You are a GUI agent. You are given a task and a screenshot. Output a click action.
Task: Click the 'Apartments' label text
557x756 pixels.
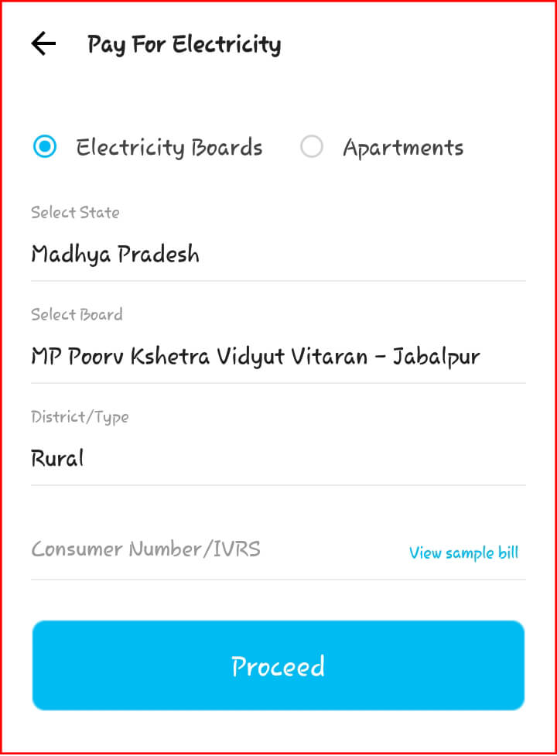(x=403, y=148)
